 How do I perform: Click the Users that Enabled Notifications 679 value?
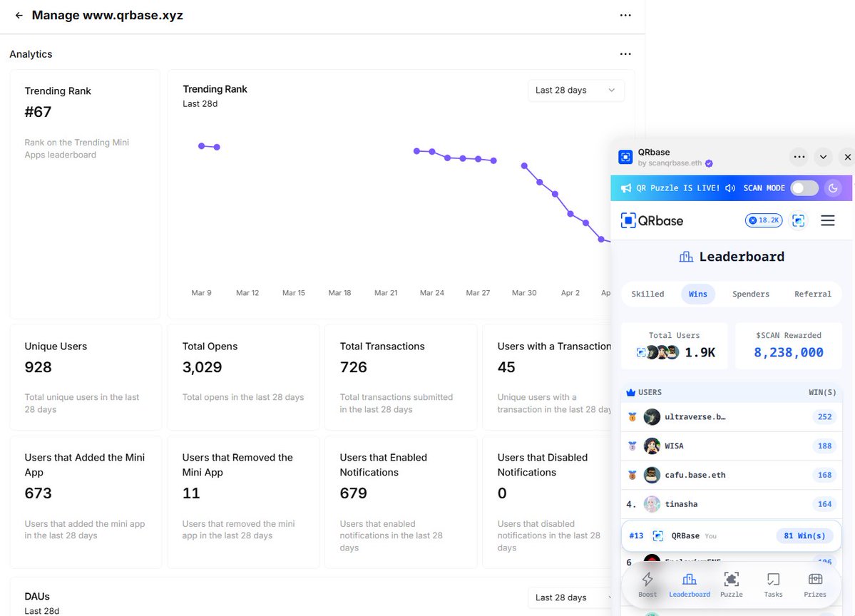(354, 493)
